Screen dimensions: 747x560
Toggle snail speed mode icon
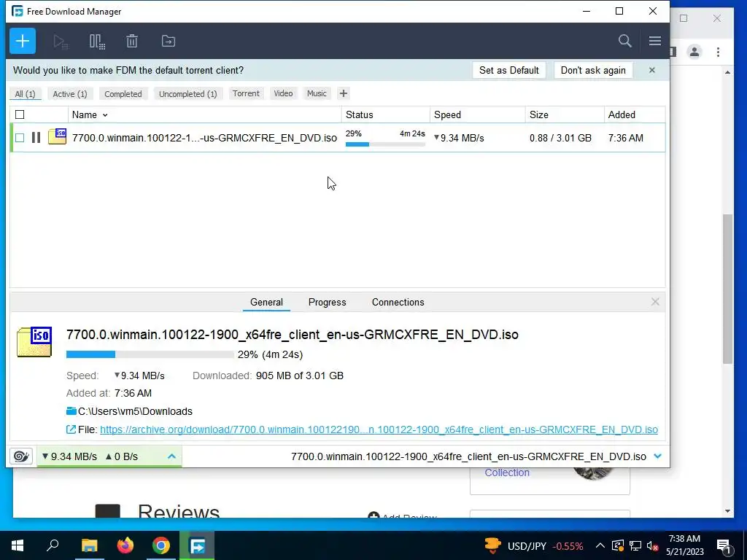(x=21, y=456)
